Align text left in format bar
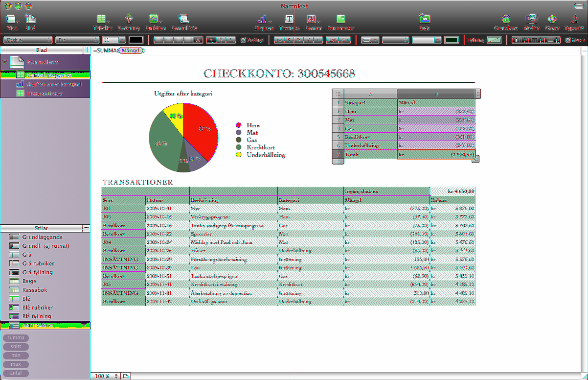Image resolution: width=588 pixels, height=380 pixels. tap(158, 40)
